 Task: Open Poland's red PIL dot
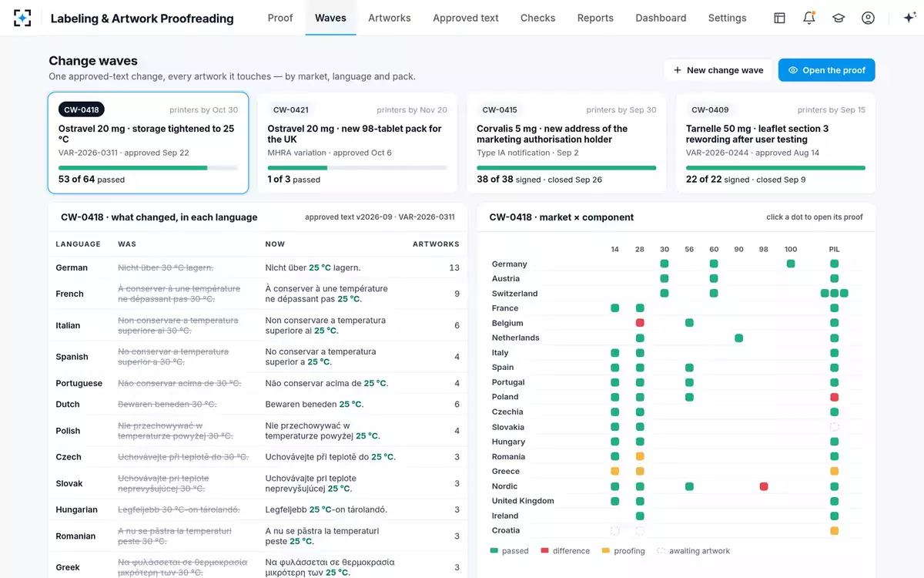[x=834, y=397]
